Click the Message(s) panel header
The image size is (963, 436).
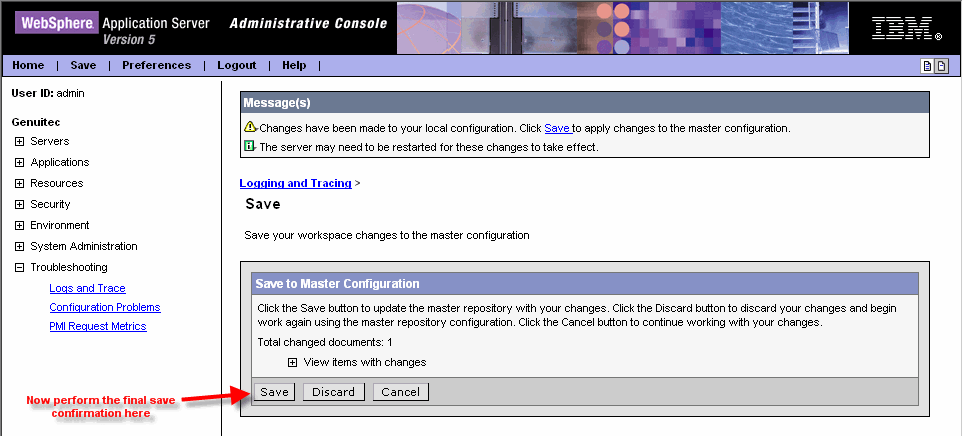pyautogui.click(x=584, y=103)
